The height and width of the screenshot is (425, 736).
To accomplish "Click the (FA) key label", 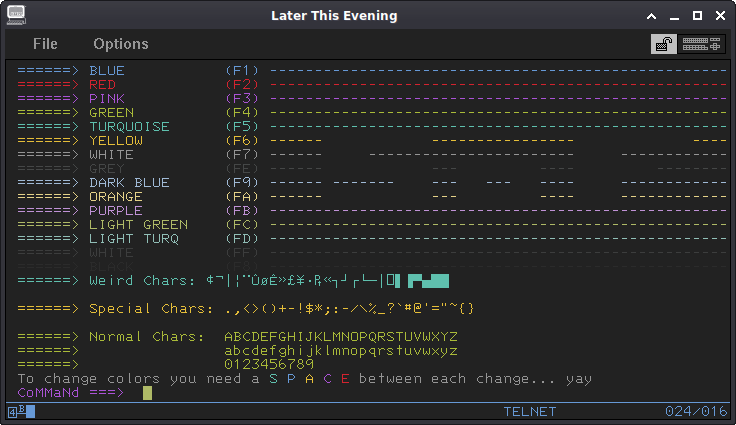I will 242,197.
